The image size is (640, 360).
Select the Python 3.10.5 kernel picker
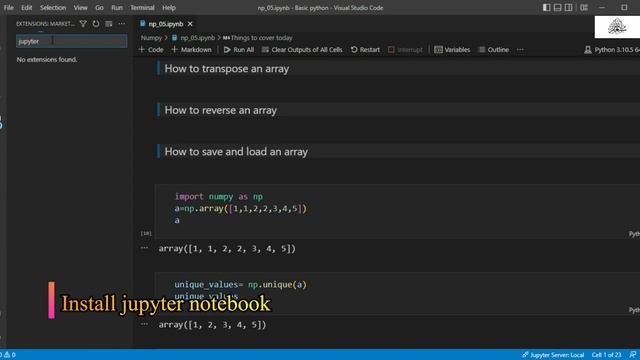click(x=612, y=50)
